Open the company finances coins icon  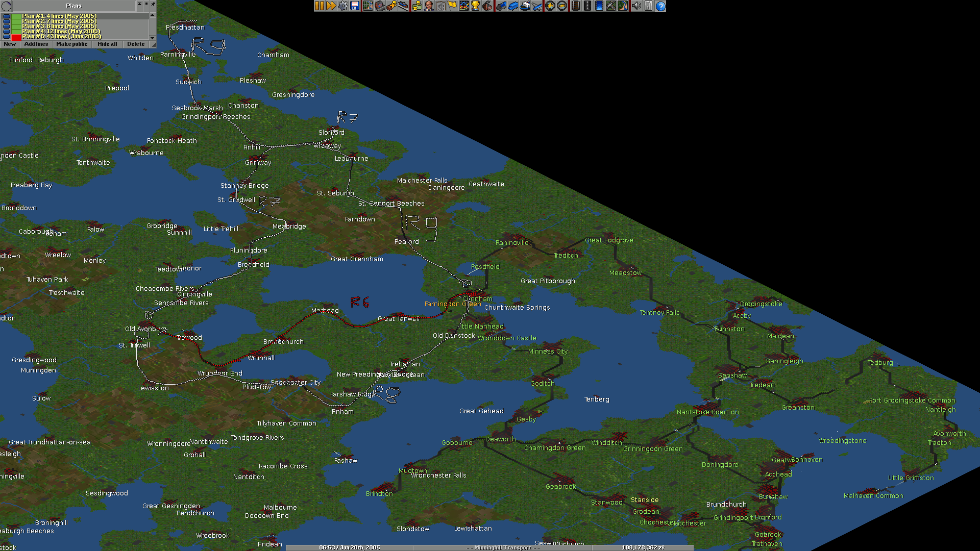tap(417, 6)
